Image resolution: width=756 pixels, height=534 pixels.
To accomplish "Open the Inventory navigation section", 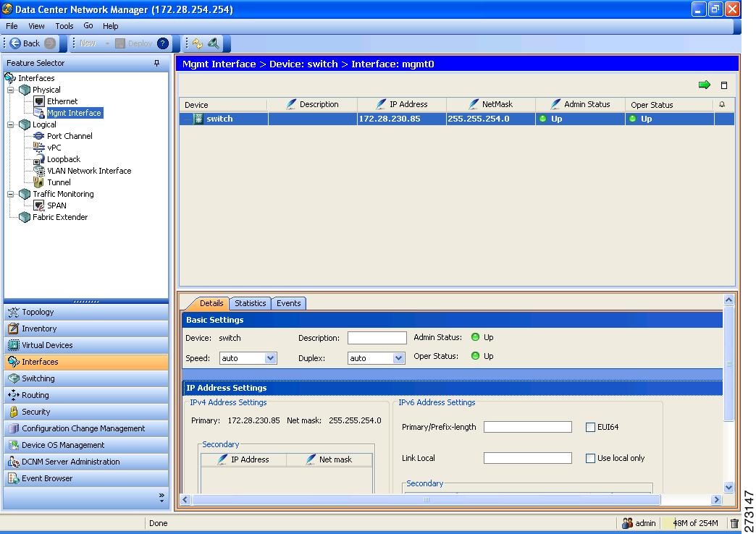I will tap(86, 329).
